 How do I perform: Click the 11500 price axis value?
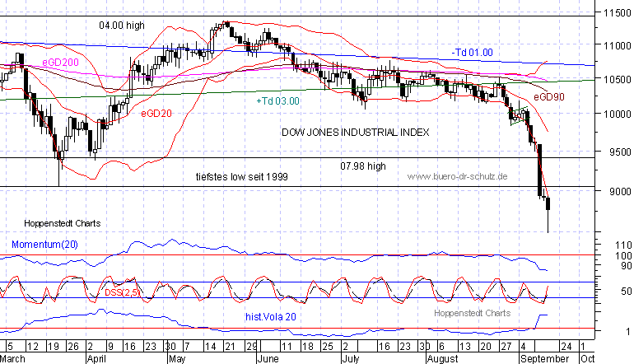tap(618, 13)
